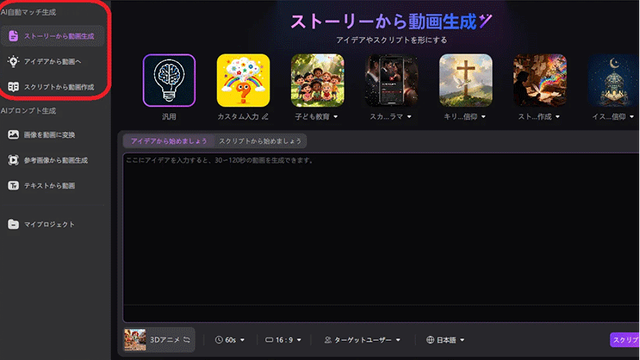Open アイデアから動画へ in the sidebar
640x360 pixels.
pyautogui.click(x=52, y=62)
